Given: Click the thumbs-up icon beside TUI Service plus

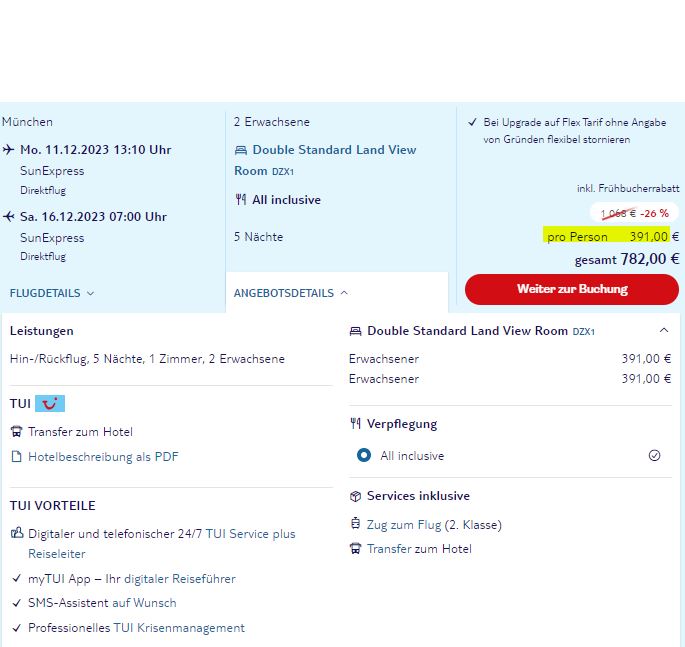Looking at the screenshot, I should click(17, 533).
